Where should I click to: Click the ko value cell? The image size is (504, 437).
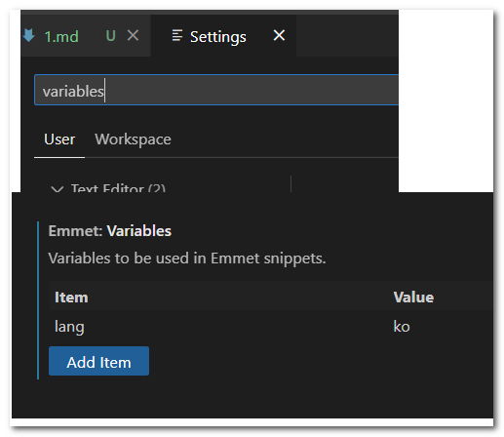[402, 327]
